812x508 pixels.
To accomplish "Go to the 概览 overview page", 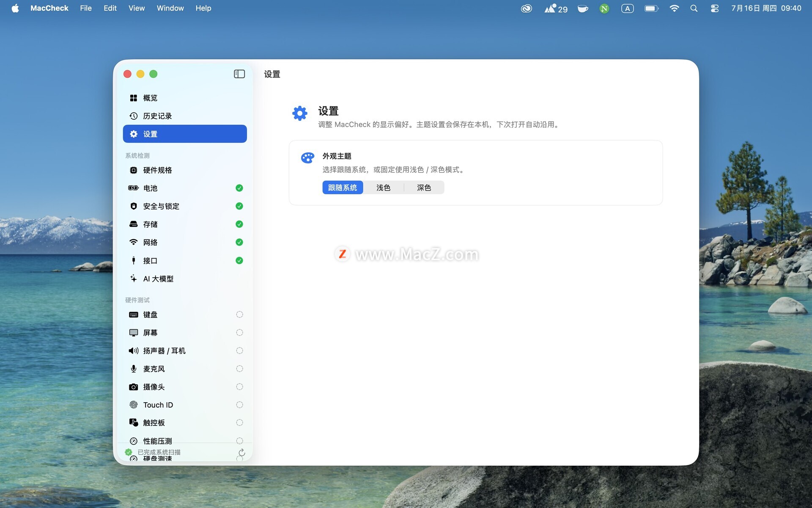I will 185,98.
